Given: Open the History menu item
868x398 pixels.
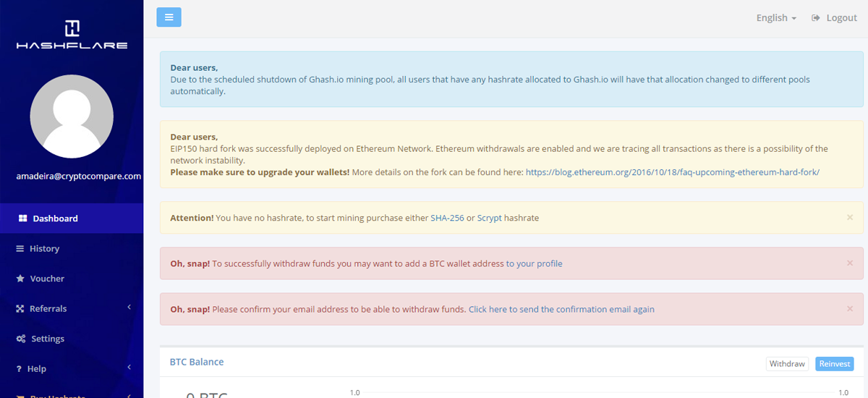Looking at the screenshot, I should tap(72, 248).
